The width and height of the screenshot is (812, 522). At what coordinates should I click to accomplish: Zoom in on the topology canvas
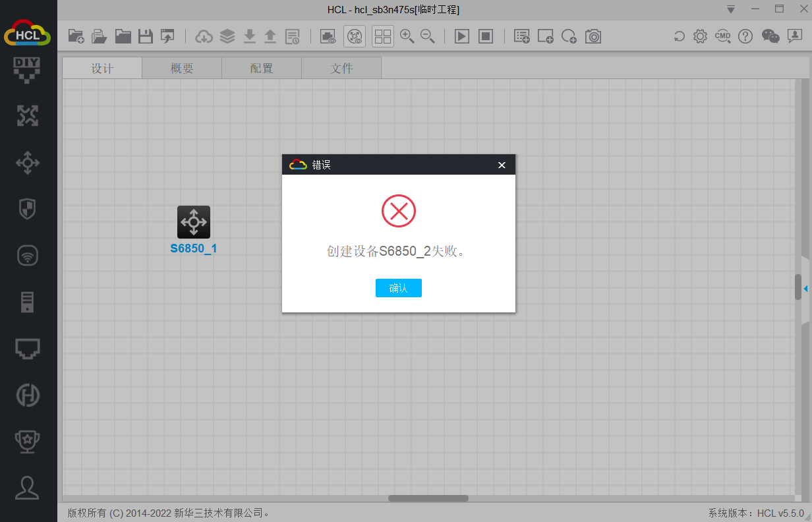[407, 36]
